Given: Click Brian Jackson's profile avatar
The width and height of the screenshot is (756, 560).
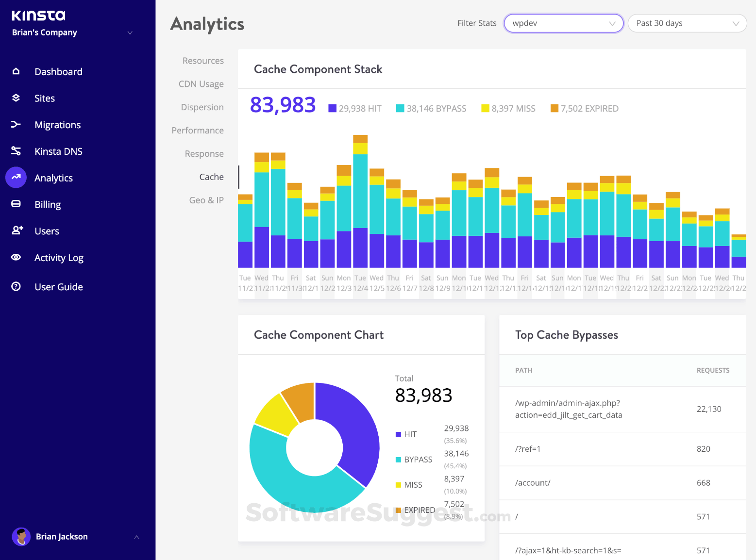Looking at the screenshot, I should 21,536.
